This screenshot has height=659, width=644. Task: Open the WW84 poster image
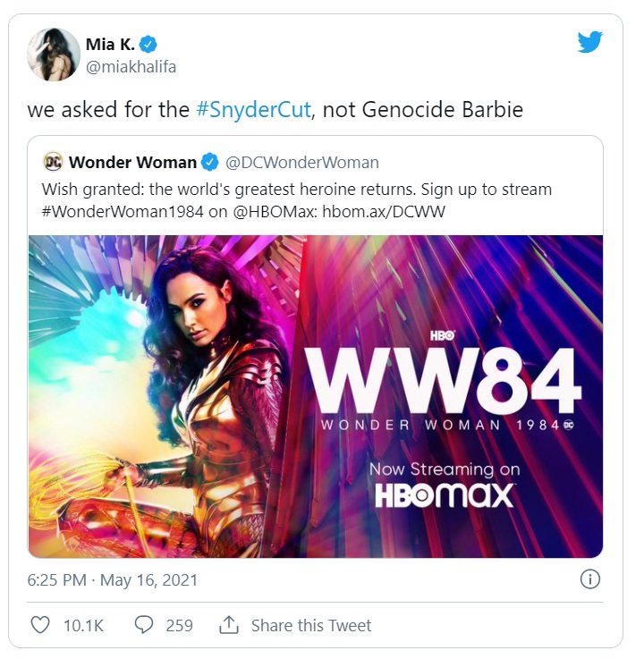click(x=315, y=396)
